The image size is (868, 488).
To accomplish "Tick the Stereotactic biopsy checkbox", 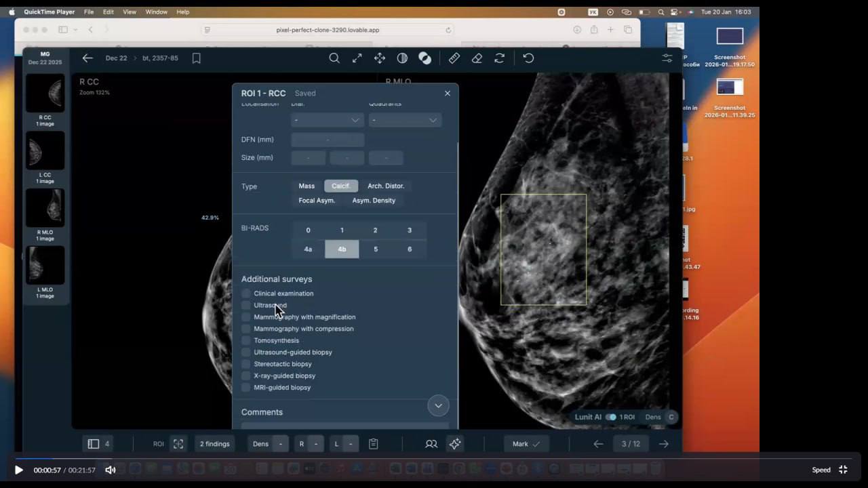I will pyautogui.click(x=246, y=364).
